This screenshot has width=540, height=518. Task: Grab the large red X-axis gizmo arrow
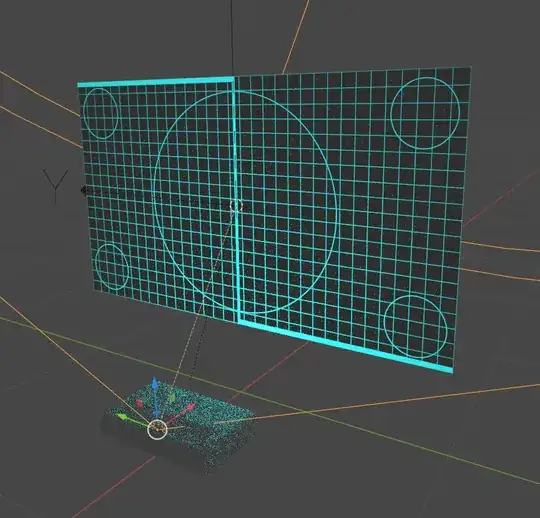pyautogui.click(x=190, y=408)
